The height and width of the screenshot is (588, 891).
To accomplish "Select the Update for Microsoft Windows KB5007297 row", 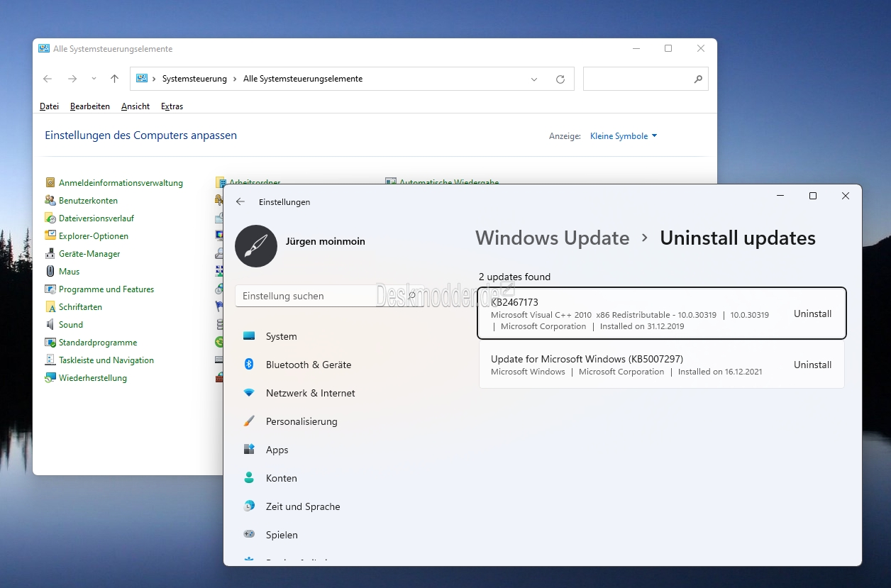I will coord(662,365).
